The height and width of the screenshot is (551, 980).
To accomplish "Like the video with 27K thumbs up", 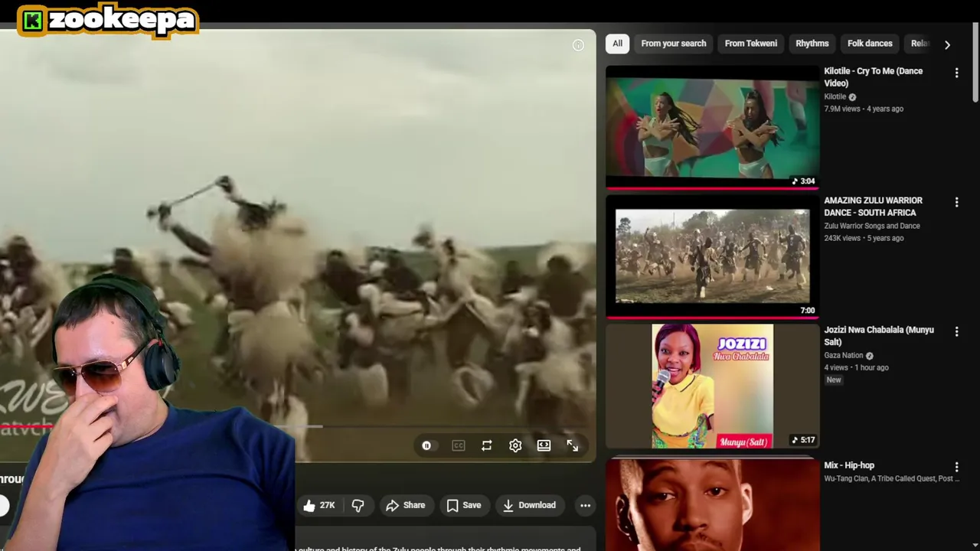I will pyautogui.click(x=319, y=505).
